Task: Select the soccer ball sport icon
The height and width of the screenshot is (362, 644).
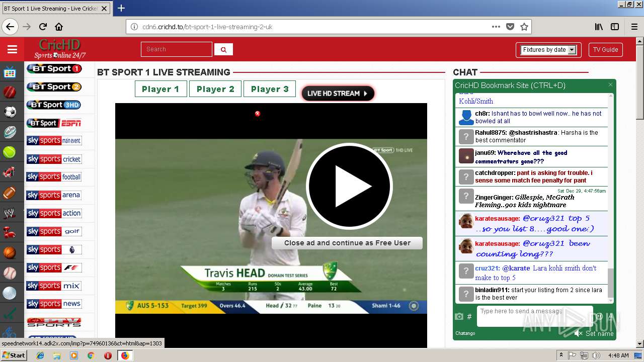Action: tap(10, 112)
